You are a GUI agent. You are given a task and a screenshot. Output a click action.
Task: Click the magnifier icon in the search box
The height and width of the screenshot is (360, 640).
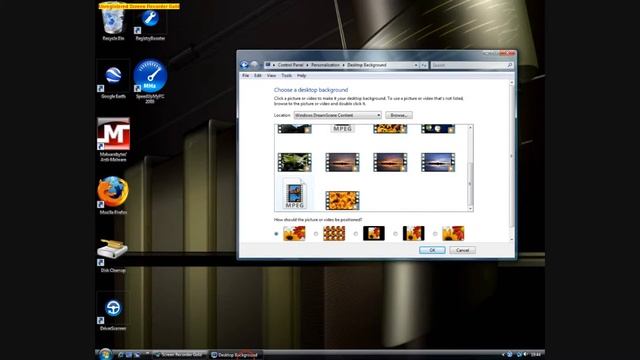(x=509, y=65)
